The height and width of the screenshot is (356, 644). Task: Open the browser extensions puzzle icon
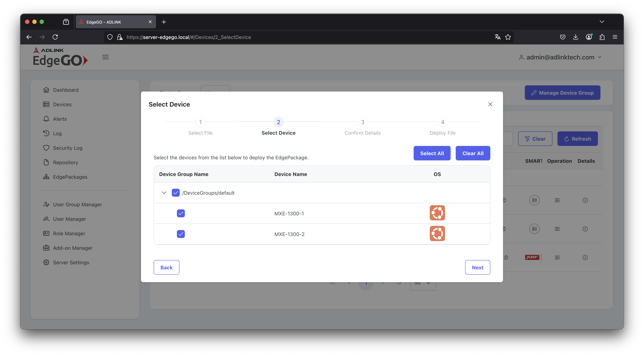click(602, 37)
